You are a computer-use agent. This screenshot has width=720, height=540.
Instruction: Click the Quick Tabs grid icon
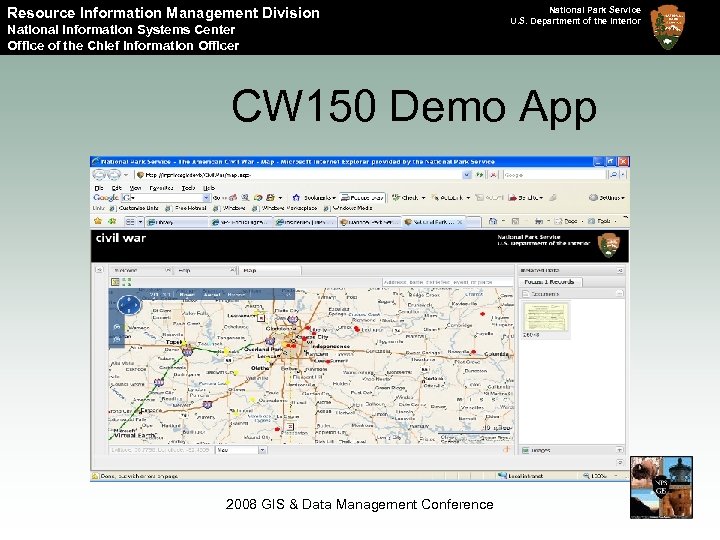[x=130, y=222]
